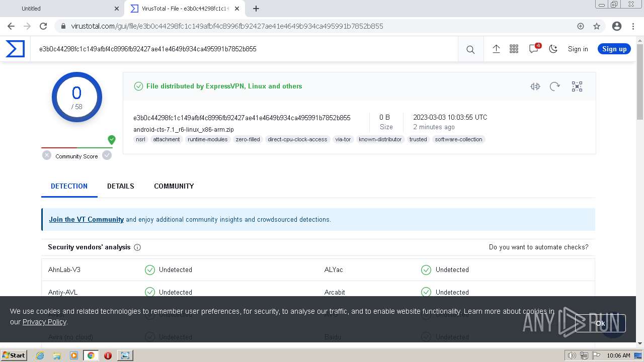Click browser reload button
The width and height of the screenshot is (644, 362).
[x=43, y=26]
